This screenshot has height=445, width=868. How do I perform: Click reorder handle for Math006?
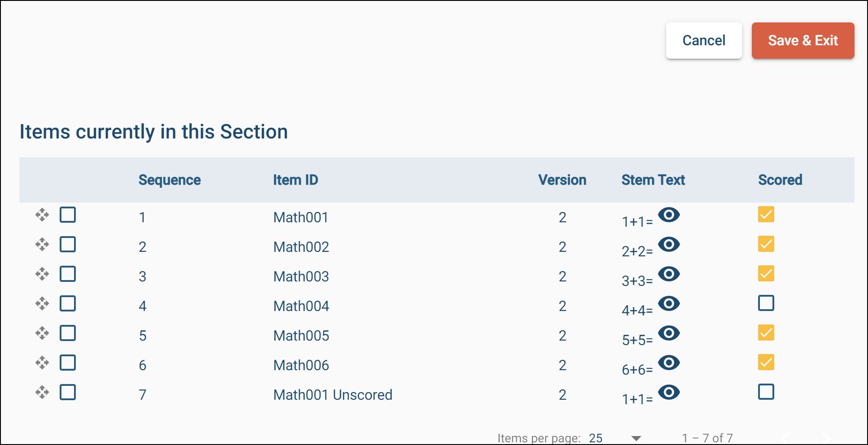(42, 363)
